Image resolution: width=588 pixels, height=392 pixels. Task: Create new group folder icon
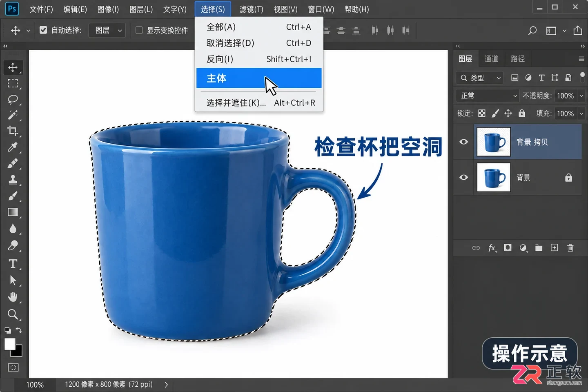point(539,248)
